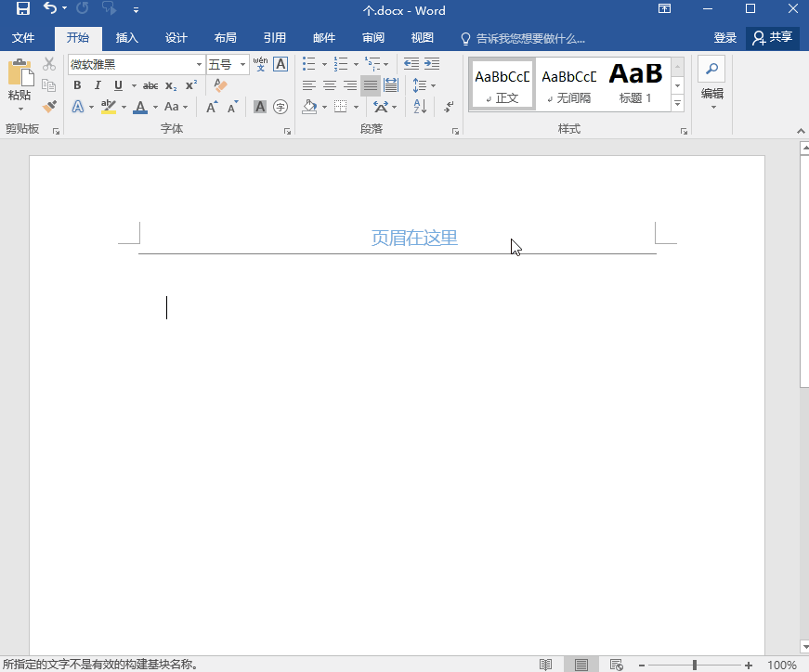Show paragraph marks and formatting symbols
Image resolution: width=809 pixels, height=672 pixels.
coord(449,107)
